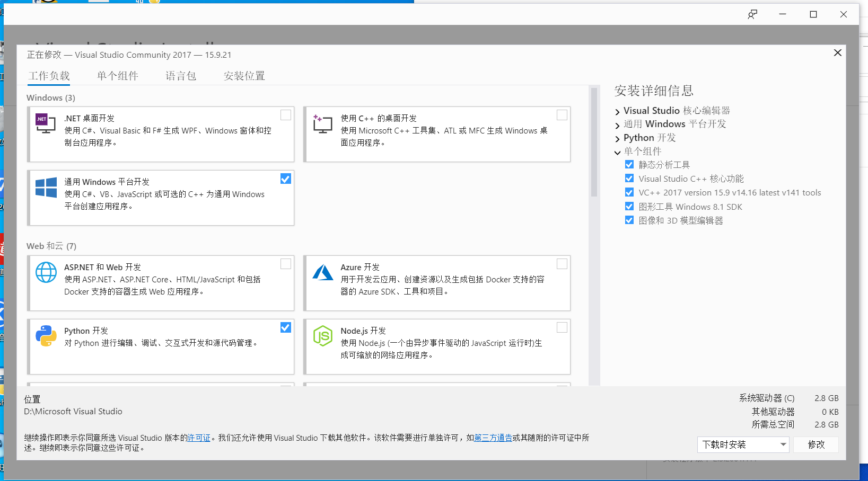Click the D:\Microsoft Visual Studio location text
The image size is (868, 481).
click(x=73, y=411)
